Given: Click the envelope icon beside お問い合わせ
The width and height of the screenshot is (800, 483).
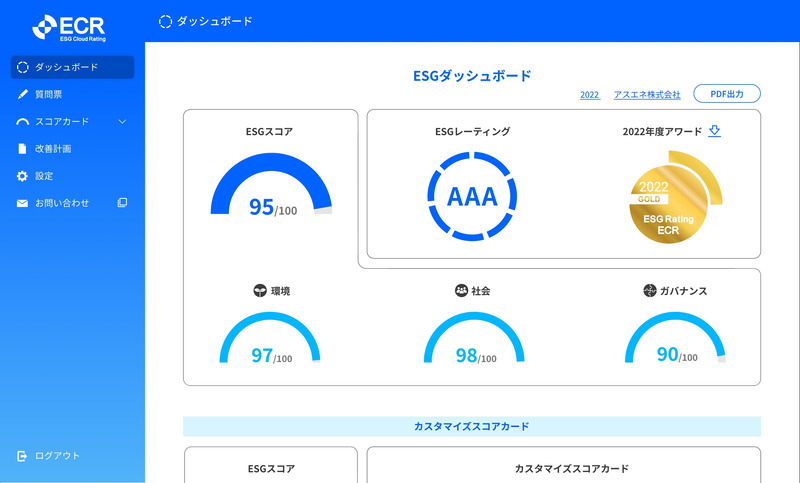Looking at the screenshot, I should tap(22, 204).
